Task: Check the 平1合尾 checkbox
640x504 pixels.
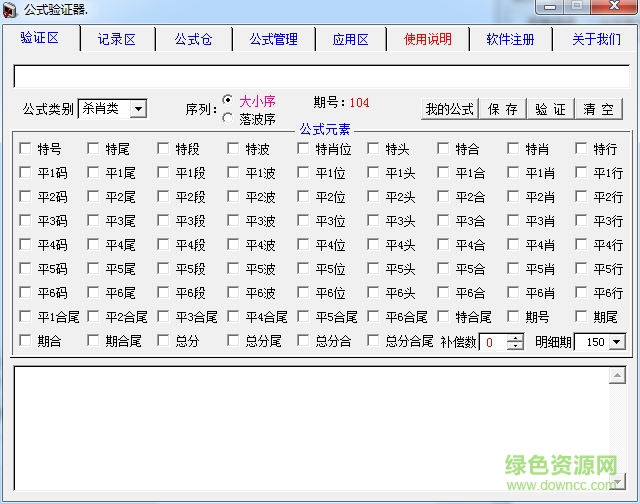Action: click(x=25, y=316)
